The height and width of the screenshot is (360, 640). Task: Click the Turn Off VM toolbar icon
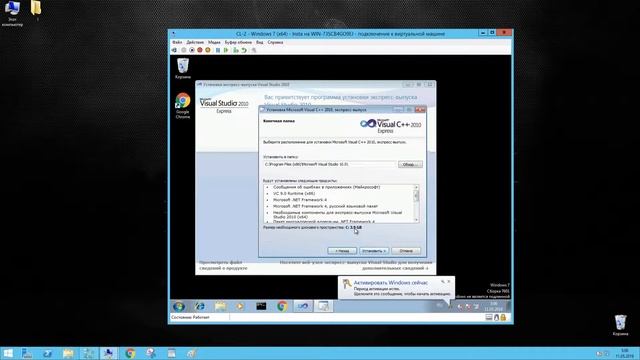point(192,50)
